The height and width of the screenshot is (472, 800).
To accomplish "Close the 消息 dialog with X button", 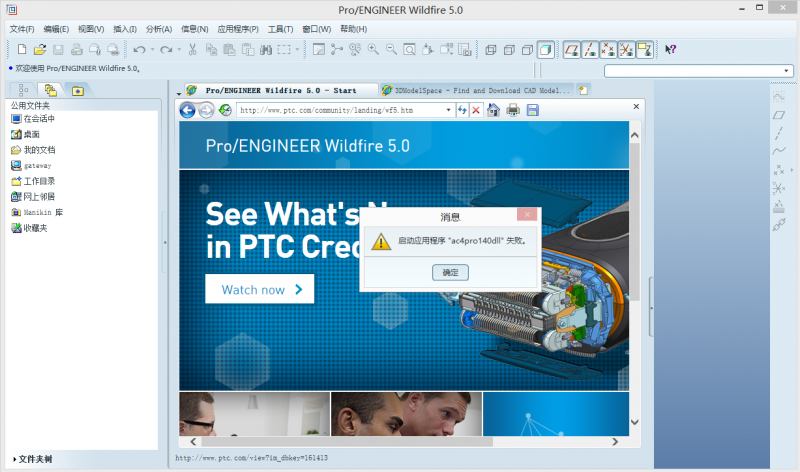I will 527,214.
